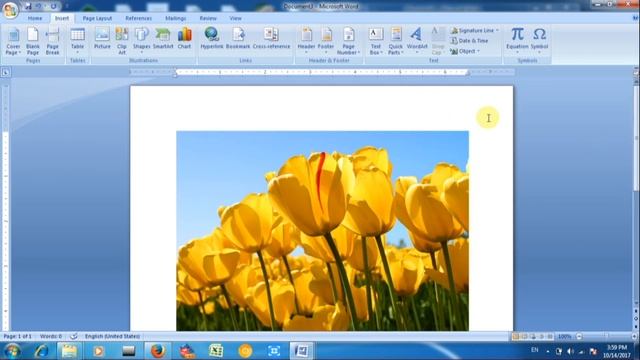Open the Header dropdown
The height and width of the screenshot is (360, 640).
click(306, 41)
